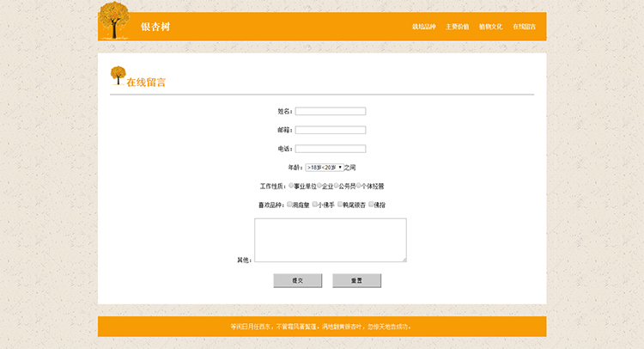The width and height of the screenshot is (644, 349).
Task: Enable the 鸭尾银杏 checkbox
Action: pyautogui.click(x=340, y=205)
